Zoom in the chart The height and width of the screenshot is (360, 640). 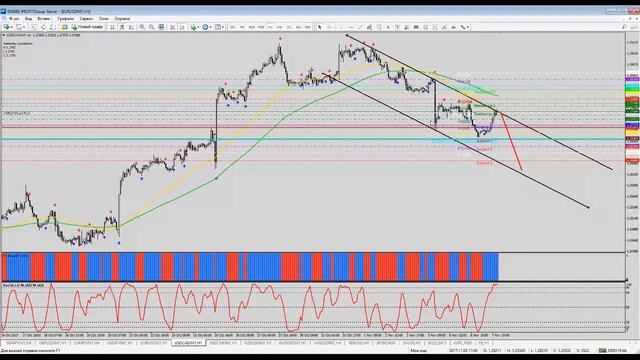(142, 27)
